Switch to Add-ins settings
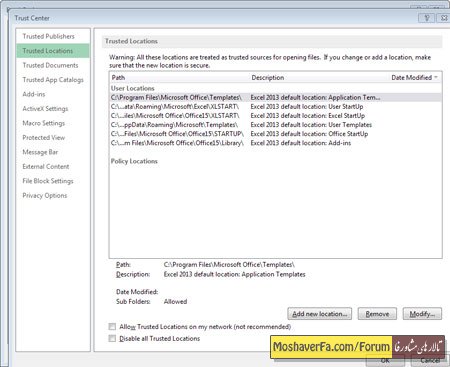450x367 pixels. (34, 94)
